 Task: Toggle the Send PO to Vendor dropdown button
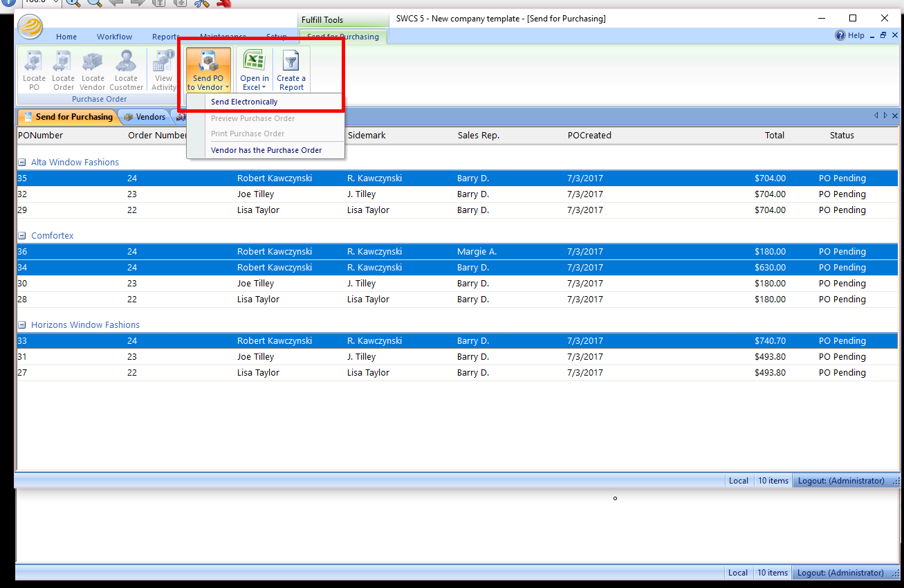(x=208, y=71)
